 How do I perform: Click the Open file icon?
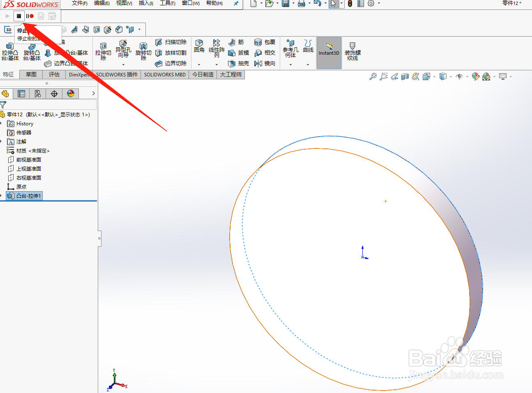click(x=269, y=3)
